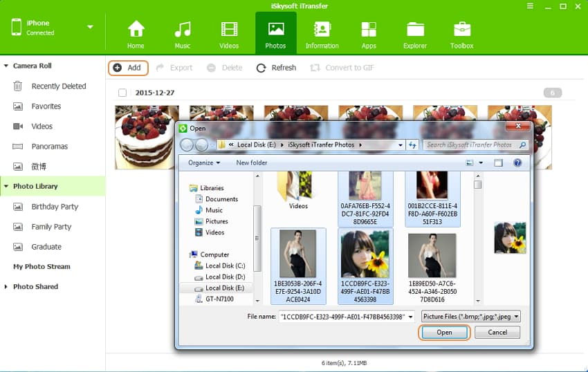Open the Information tab
This screenshot has height=372, width=588.
(x=322, y=35)
